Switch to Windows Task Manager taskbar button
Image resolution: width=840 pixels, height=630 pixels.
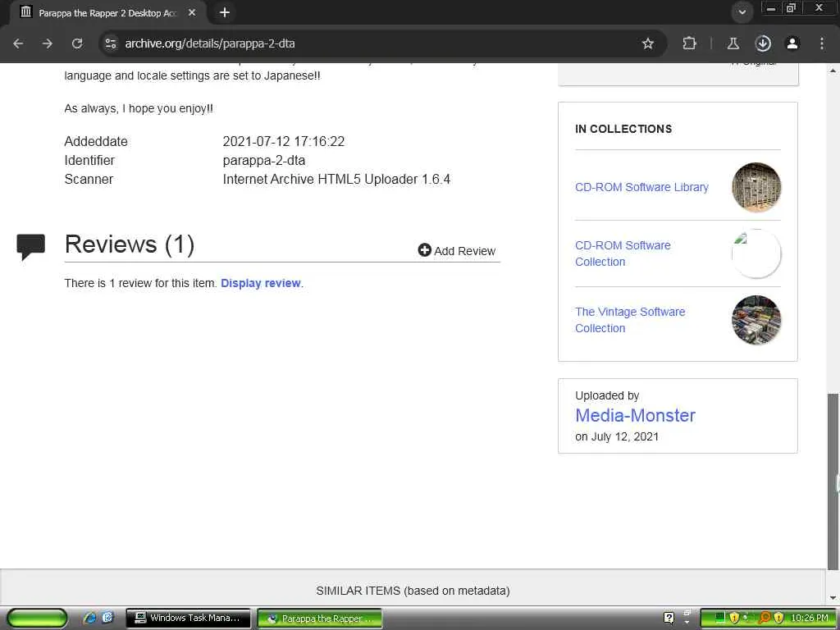(188, 619)
